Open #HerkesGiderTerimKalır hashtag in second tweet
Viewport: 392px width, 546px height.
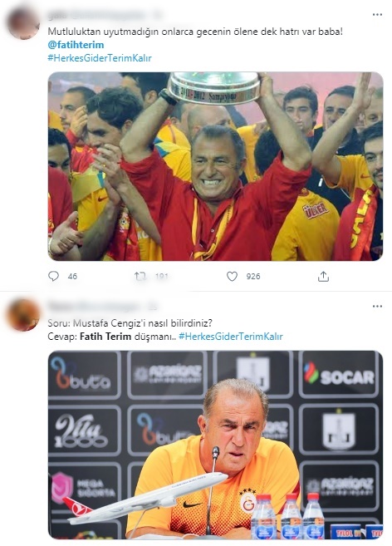point(231,337)
